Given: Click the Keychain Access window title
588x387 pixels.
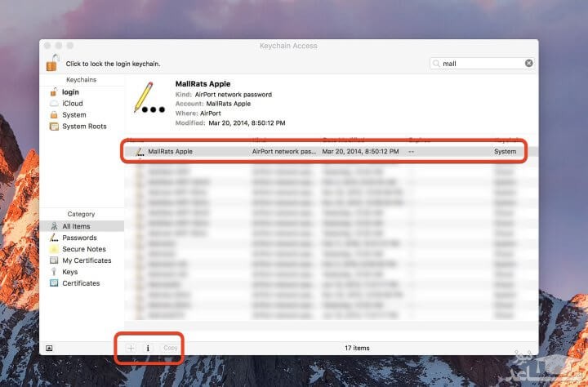Looking at the screenshot, I should coord(288,46).
